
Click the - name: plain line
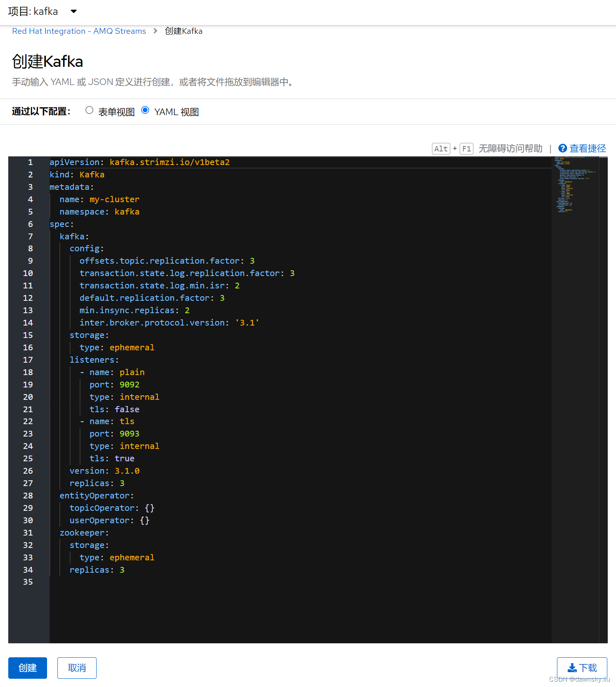tap(112, 372)
